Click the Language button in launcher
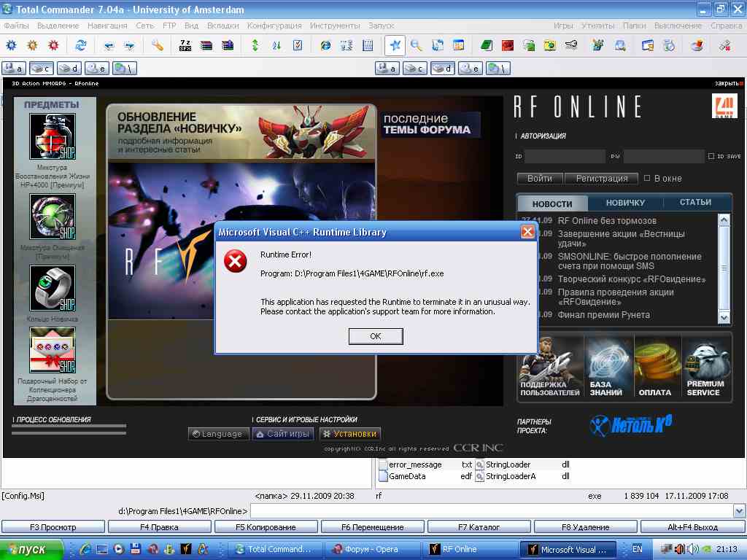 click(x=219, y=434)
